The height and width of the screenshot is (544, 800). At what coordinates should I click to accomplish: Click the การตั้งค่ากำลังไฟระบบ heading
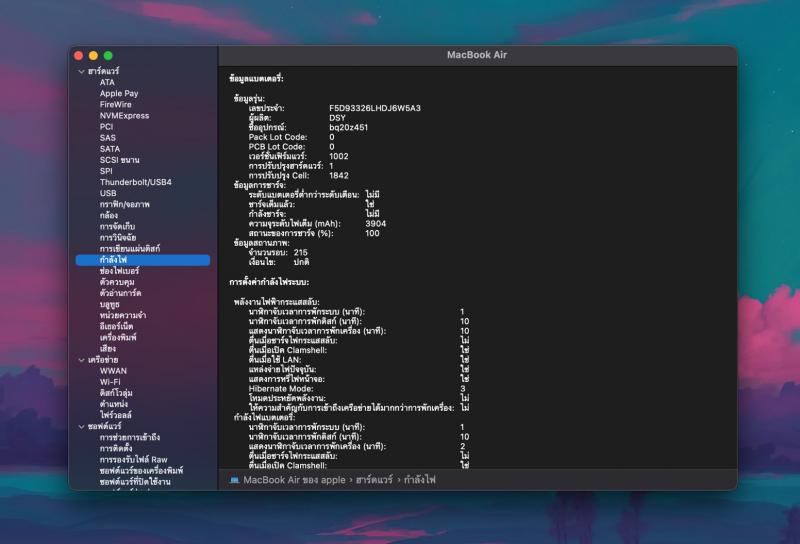point(269,282)
